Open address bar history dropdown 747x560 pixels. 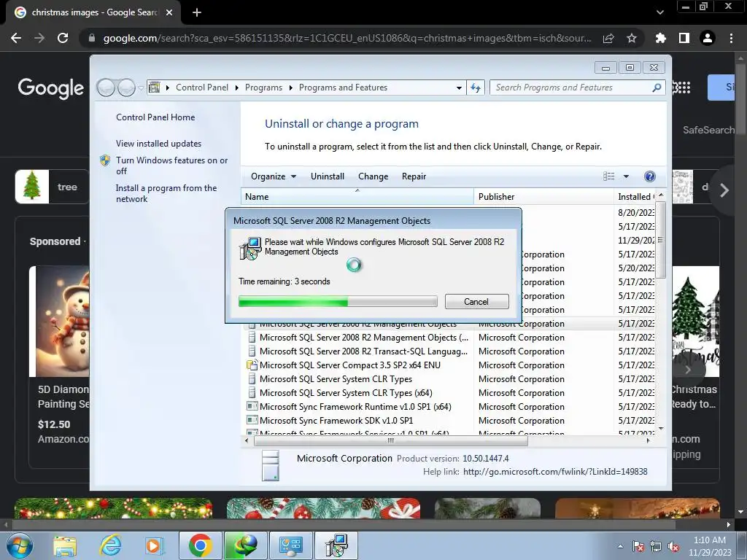tap(459, 88)
